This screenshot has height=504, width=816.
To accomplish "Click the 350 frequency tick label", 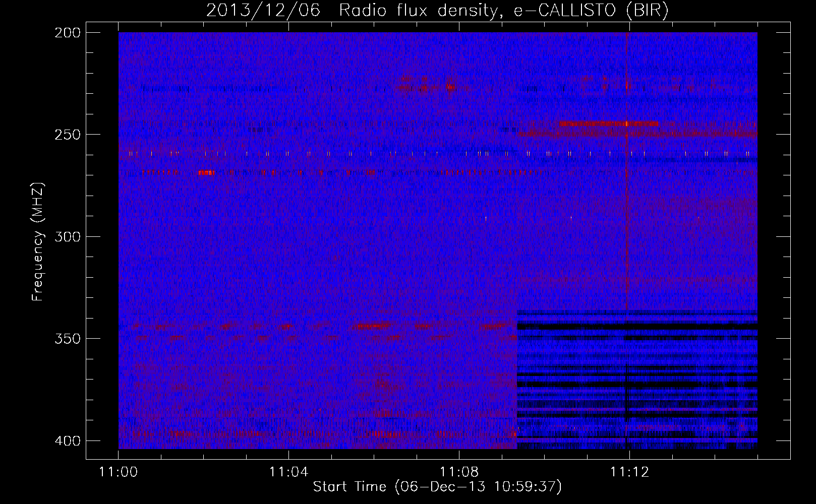I will 67,338.
